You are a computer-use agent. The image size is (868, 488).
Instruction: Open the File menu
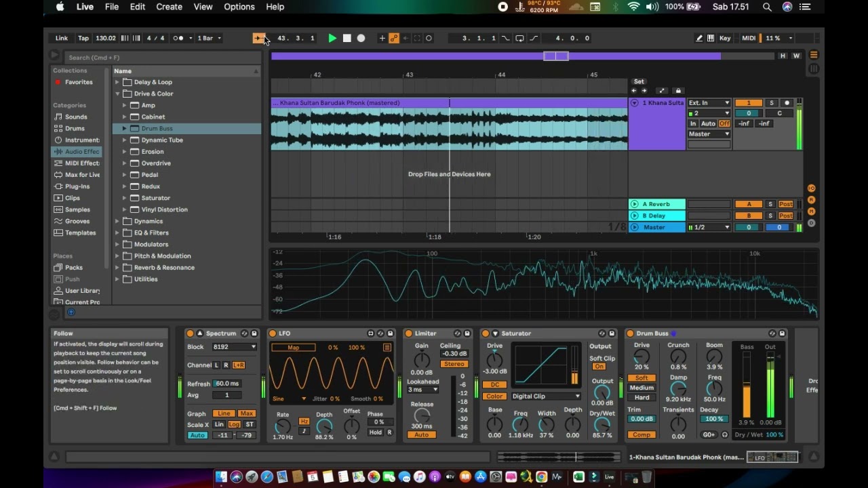(x=112, y=7)
